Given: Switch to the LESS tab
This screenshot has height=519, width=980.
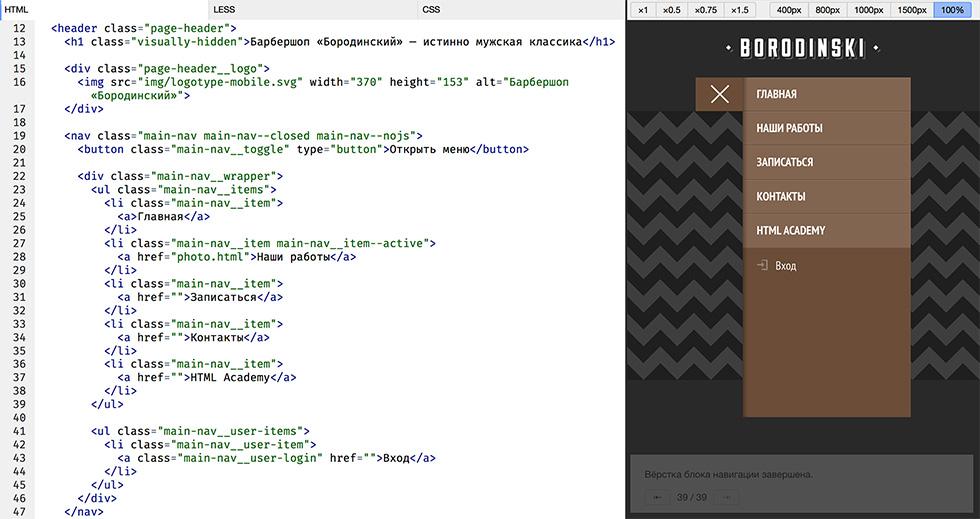Looking at the screenshot, I should click(x=224, y=9).
